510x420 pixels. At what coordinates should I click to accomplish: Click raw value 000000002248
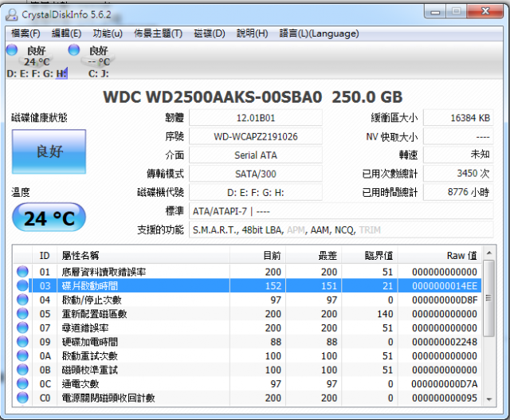pyautogui.click(x=445, y=342)
